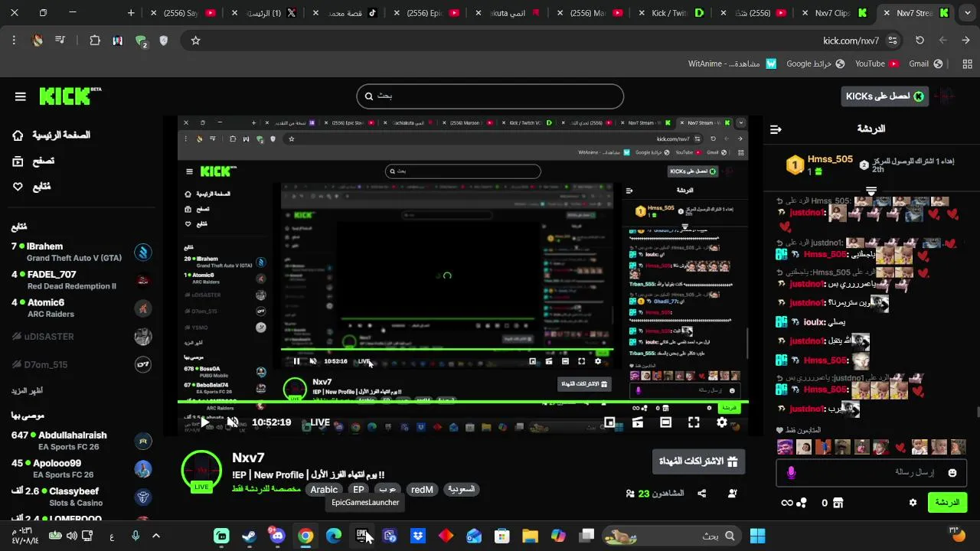Select the redM tag
Image resolution: width=980 pixels, height=551 pixels.
click(x=422, y=490)
